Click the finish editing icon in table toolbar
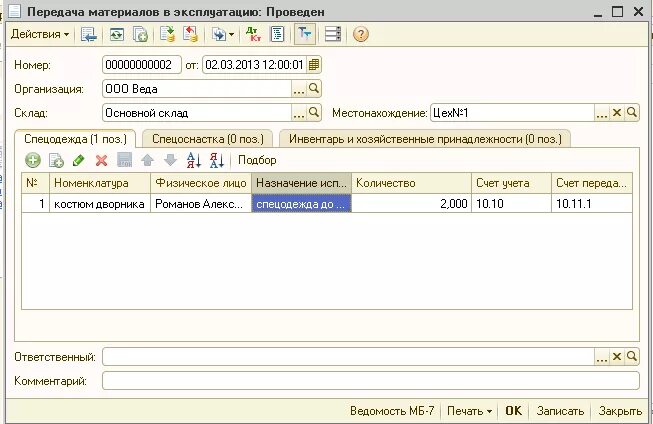The width and height of the screenshot is (653, 424). tap(125, 160)
